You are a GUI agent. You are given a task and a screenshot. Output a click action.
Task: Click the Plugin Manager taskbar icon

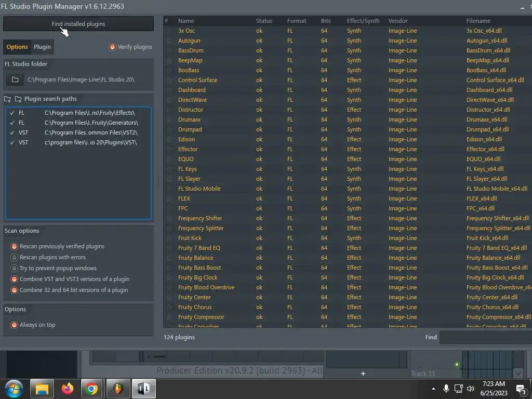(143, 389)
